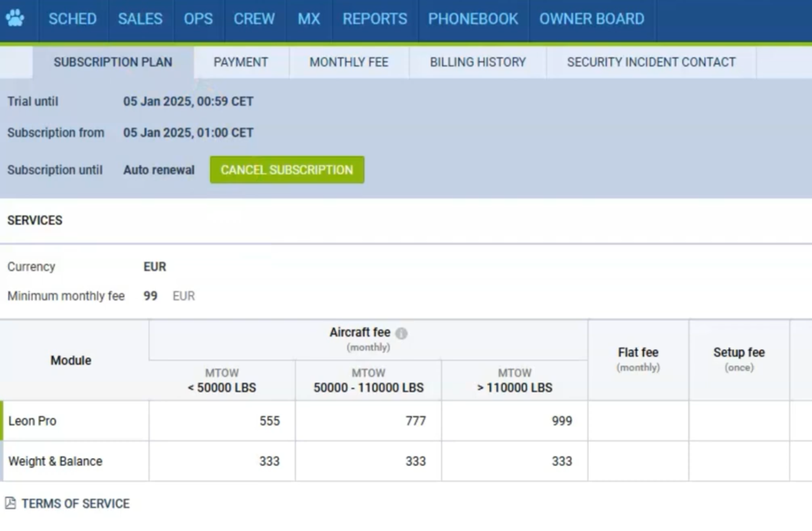Open the Terms of Service link
This screenshot has width=812, height=531.
[76, 504]
